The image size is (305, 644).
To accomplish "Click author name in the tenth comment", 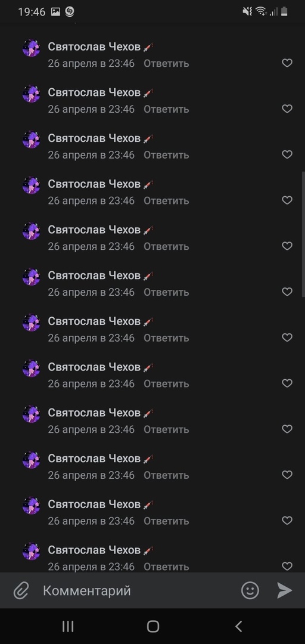I will click(94, 459).
